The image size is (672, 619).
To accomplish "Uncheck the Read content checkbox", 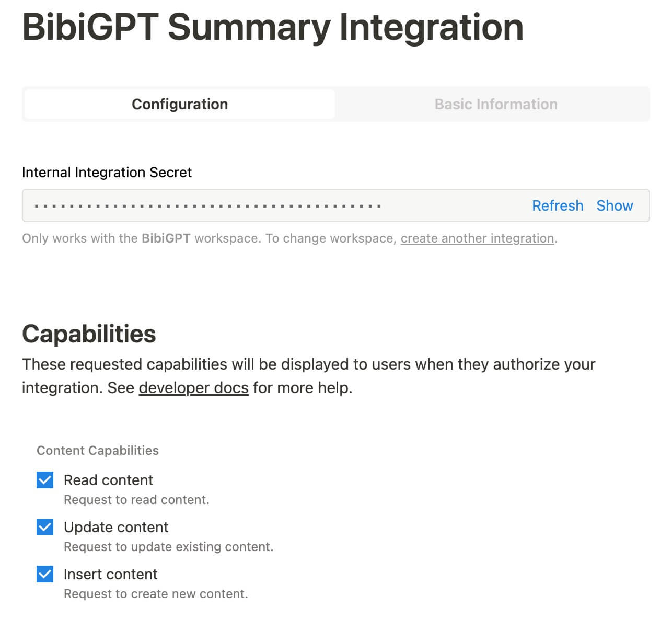I will point(45,480).
